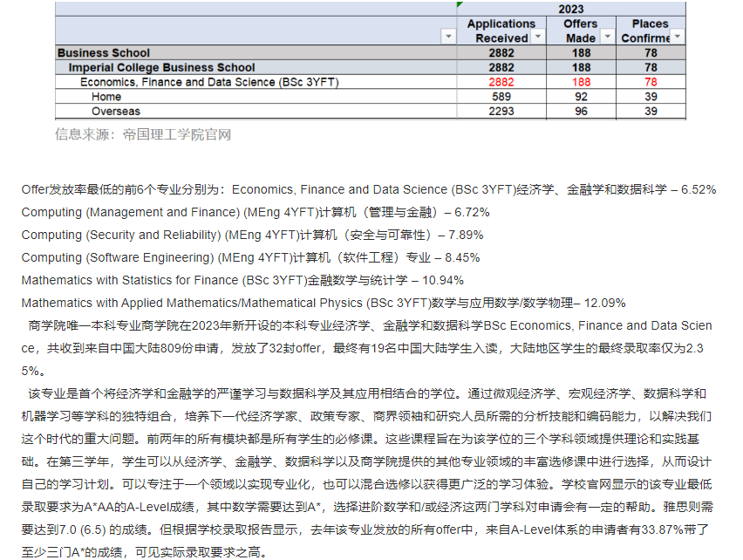Select the Computing (Software Engineering) line

(x=250, y=257)
